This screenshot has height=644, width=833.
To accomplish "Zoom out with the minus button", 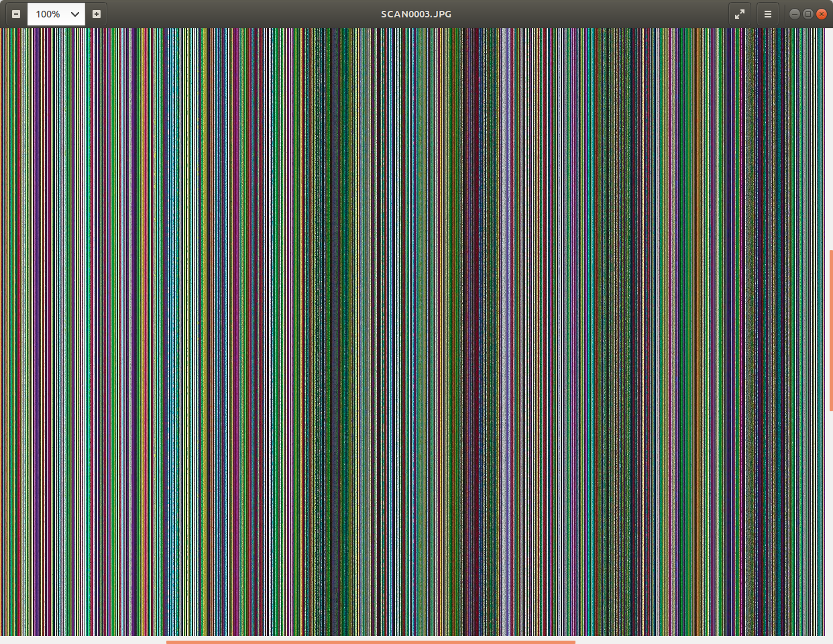I will (x=16, y=14).
